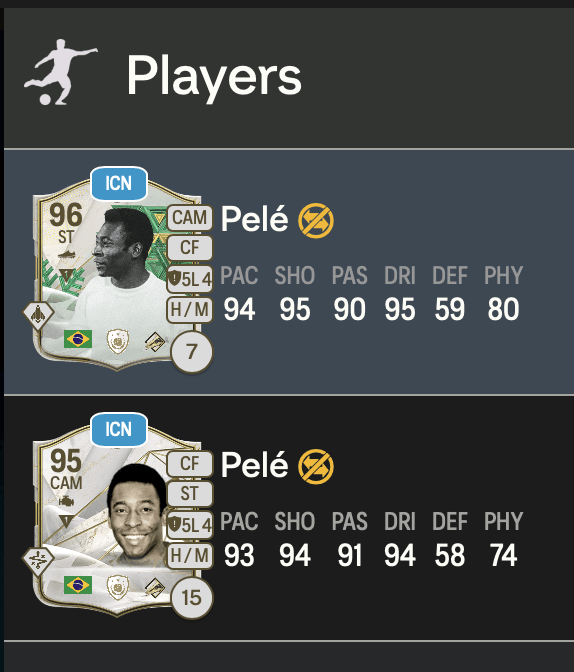The image size is (574, 672).
Task: Click the ICN badge above 95 Pelé card
Action: coord(119,429)
